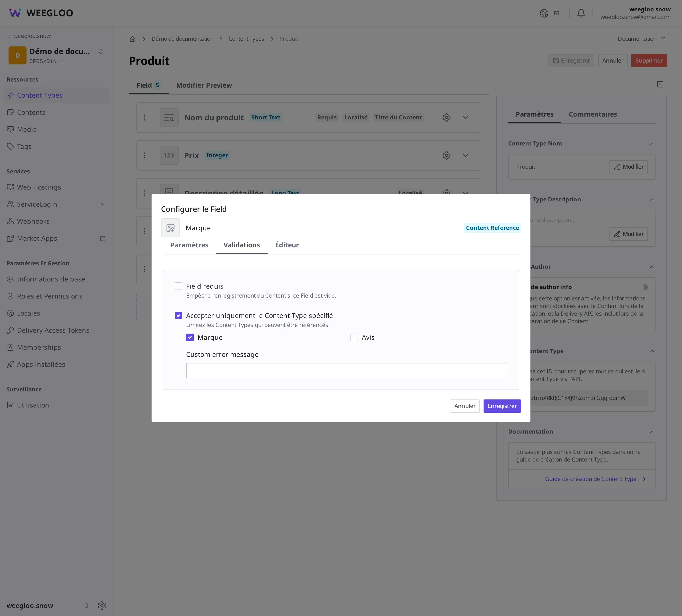Image resolution: width=682 pixels, height=616 pixels.
Task: Click drag handle dots of Prix field
Action: (144, 155)
